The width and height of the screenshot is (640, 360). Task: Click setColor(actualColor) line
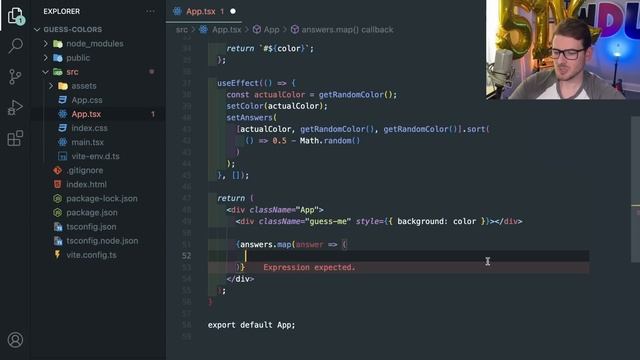point(277,106)
